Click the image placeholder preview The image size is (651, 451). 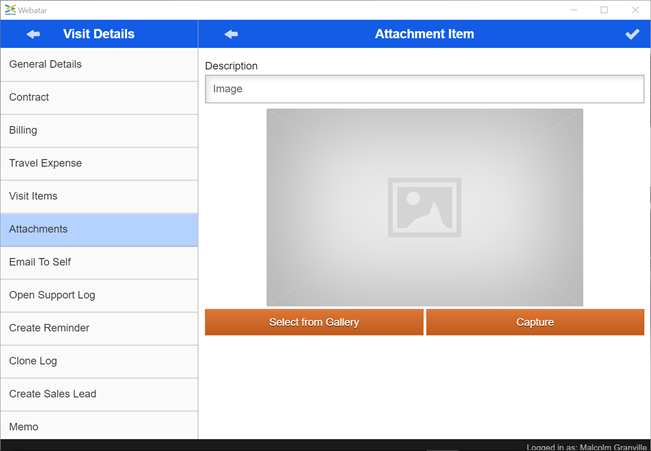pyautogui.click(x=424, y=207)
